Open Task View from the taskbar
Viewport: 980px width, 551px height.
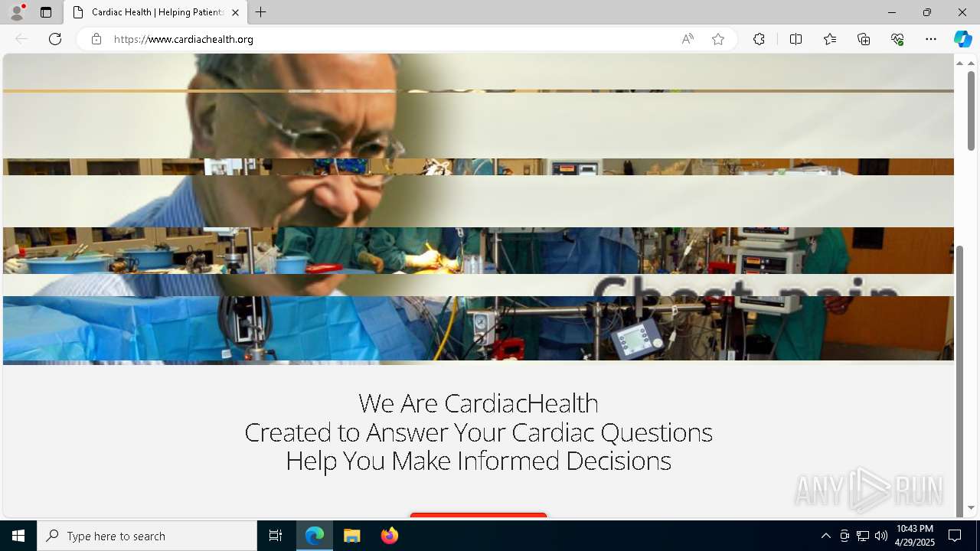[276, 536]
